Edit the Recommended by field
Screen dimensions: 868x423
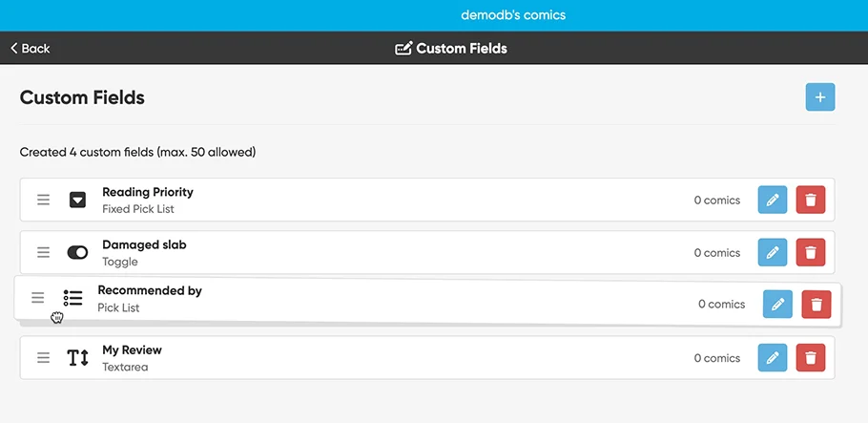(x=778, y=305)
